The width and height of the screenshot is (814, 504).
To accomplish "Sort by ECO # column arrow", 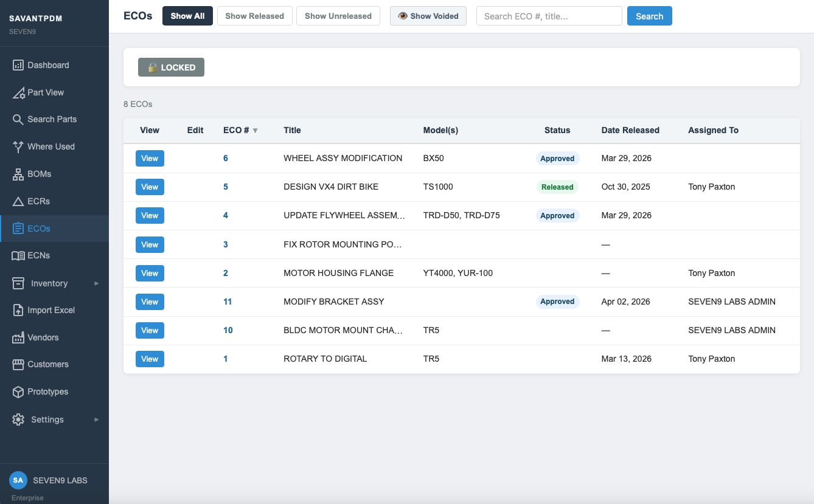I will click(x=256, y=130).
